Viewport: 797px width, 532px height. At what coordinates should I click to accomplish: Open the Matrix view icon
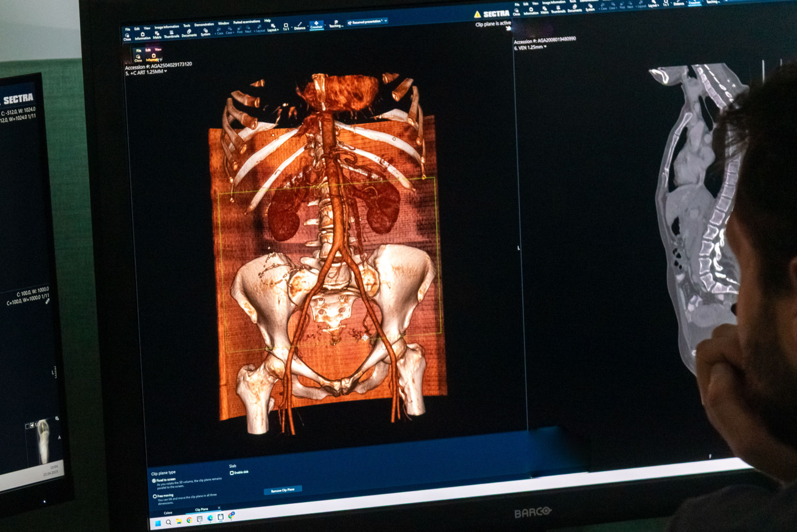click(x=157, y=35)
